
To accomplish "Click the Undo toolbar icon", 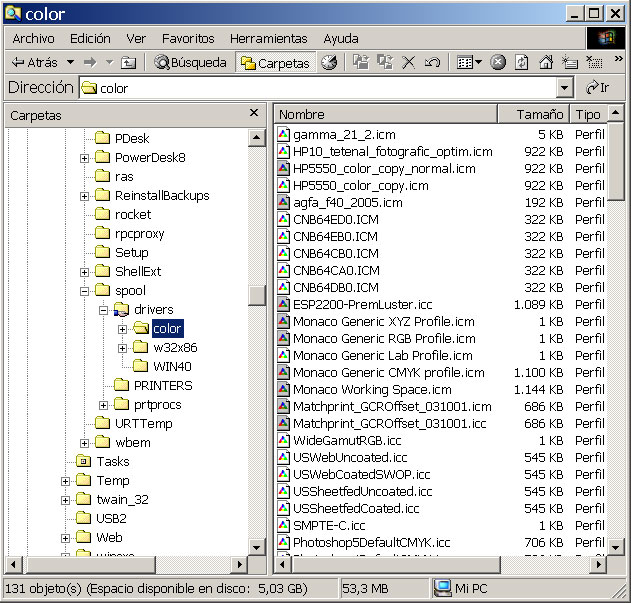I will [x=432, y=62].
